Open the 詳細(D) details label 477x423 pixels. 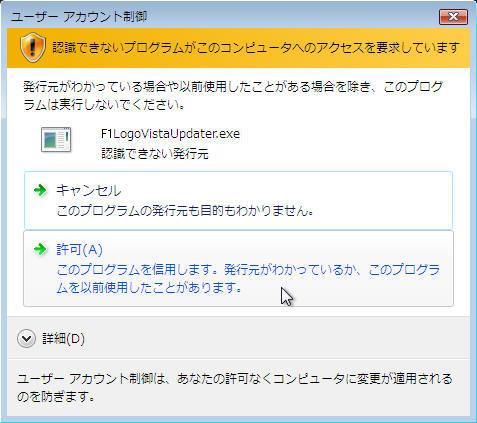click(x=63, y=339)
